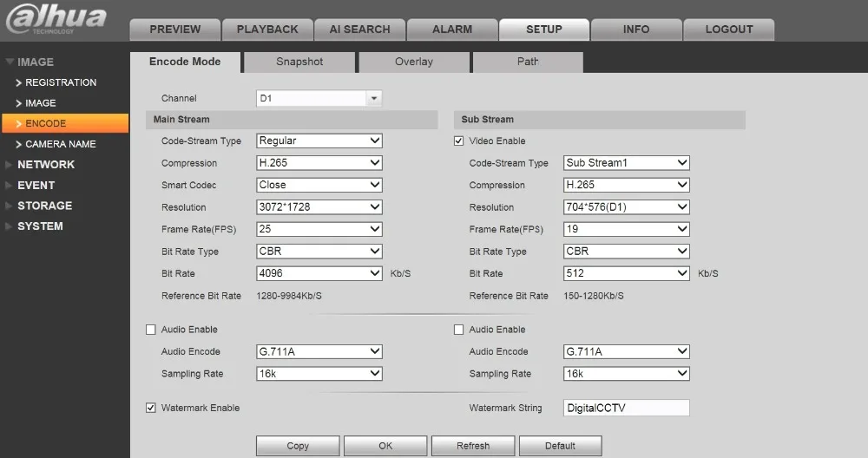Click the OK button
This screenshot has height=458, width=868.
pos(385,446)
